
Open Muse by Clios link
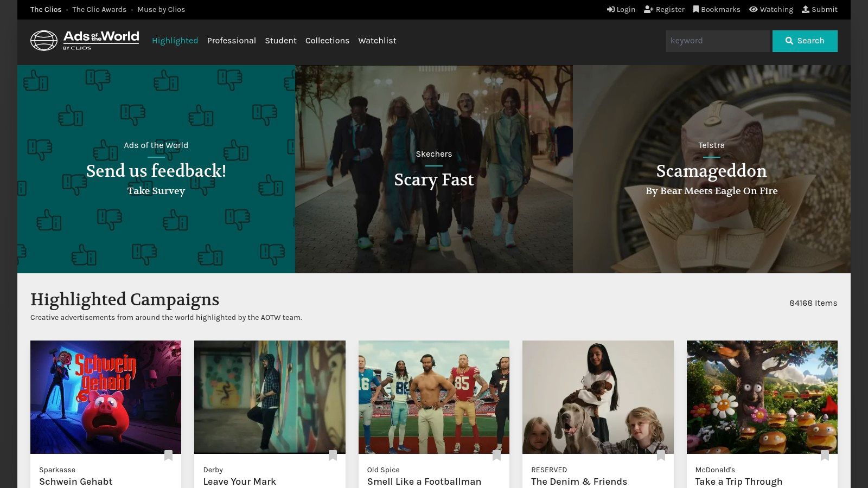[x=161, y=9]
